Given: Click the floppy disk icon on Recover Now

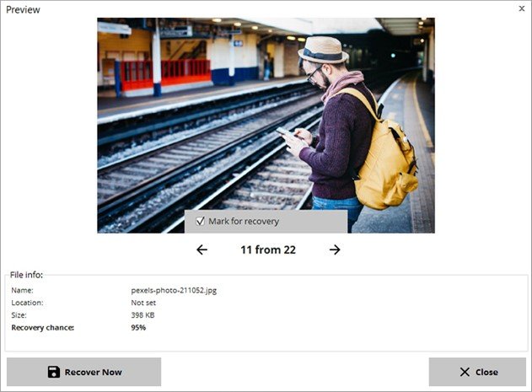Looking at the screenshot, I should (54, 372).
